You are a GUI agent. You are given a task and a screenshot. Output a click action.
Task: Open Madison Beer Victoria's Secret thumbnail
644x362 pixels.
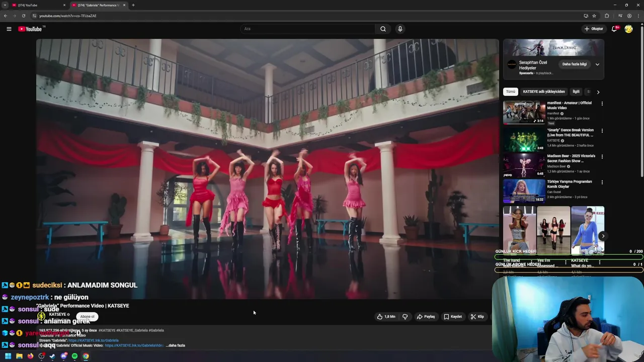pyautogui.click(x=524, y=165)
